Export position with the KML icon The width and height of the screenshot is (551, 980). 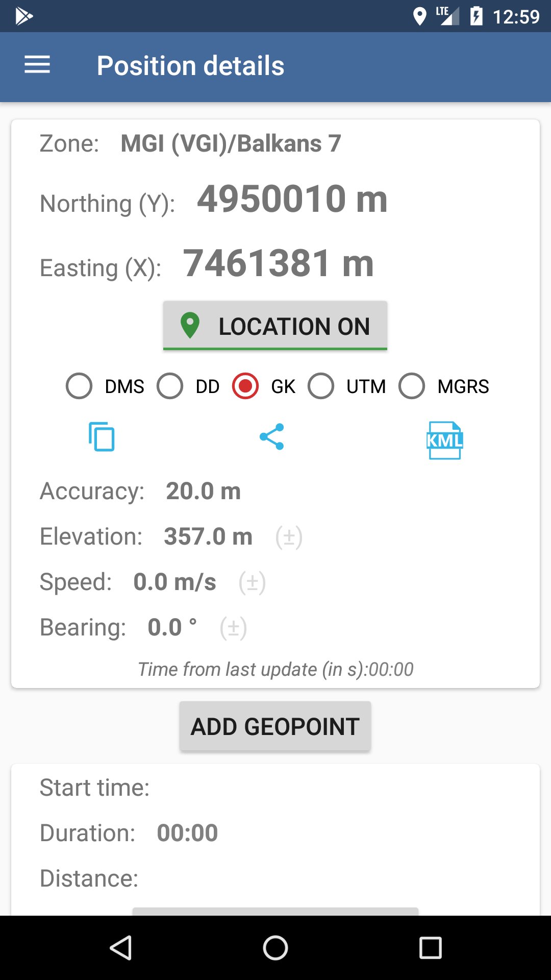444,440
